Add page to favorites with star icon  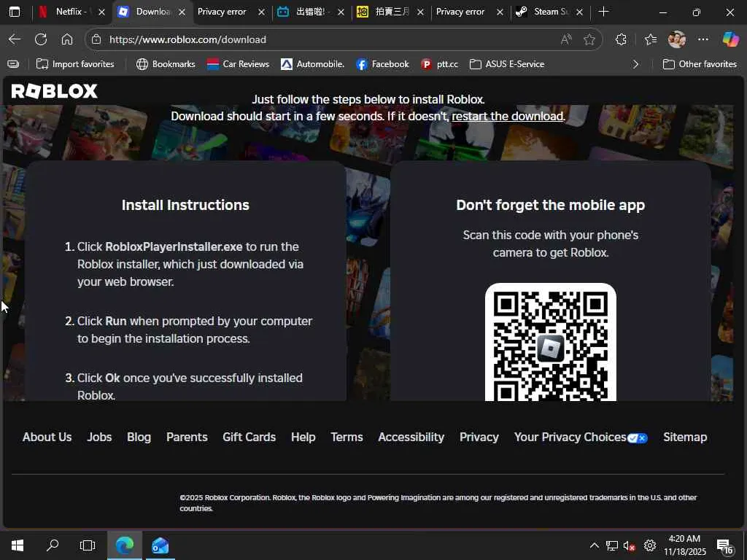589,39
